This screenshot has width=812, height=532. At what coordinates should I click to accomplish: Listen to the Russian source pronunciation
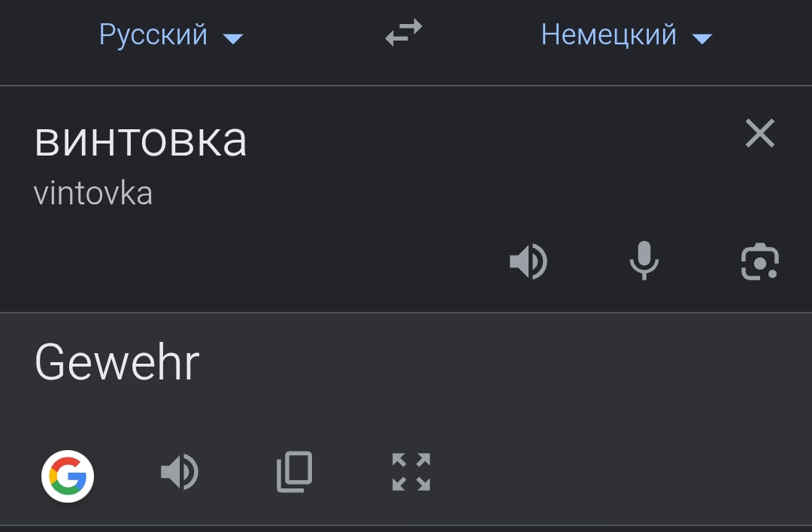[x=528, y=262]
